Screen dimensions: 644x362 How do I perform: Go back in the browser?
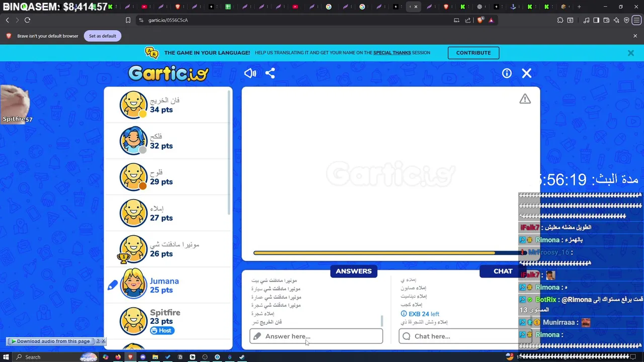pyautogui.click(x=8, y=20)
